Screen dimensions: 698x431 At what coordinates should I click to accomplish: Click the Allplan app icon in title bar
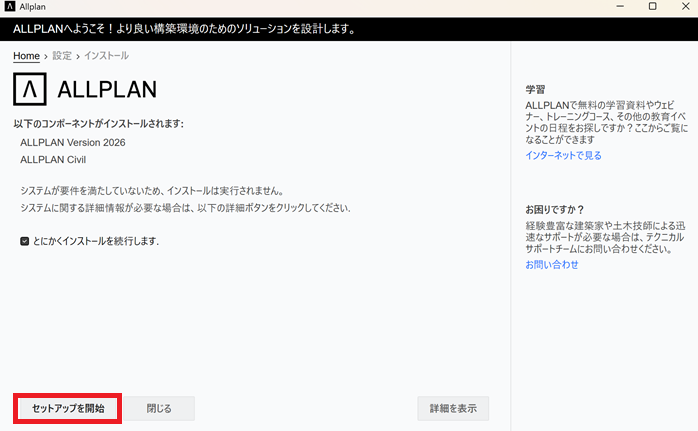pyautogui.click(x=10, y=7)
